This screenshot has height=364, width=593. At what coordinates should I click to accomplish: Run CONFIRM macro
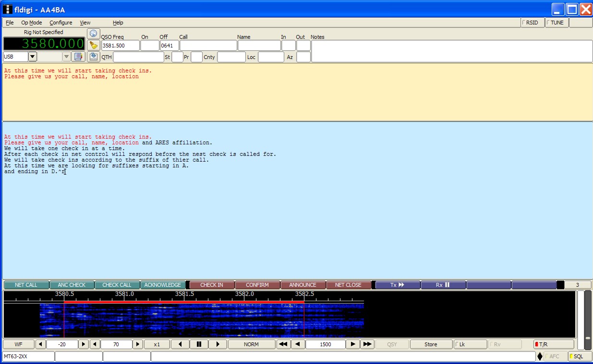257,285
